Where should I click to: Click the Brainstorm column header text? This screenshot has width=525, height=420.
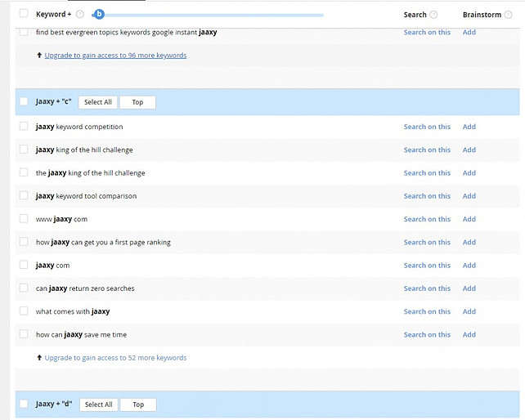[482, 15]
